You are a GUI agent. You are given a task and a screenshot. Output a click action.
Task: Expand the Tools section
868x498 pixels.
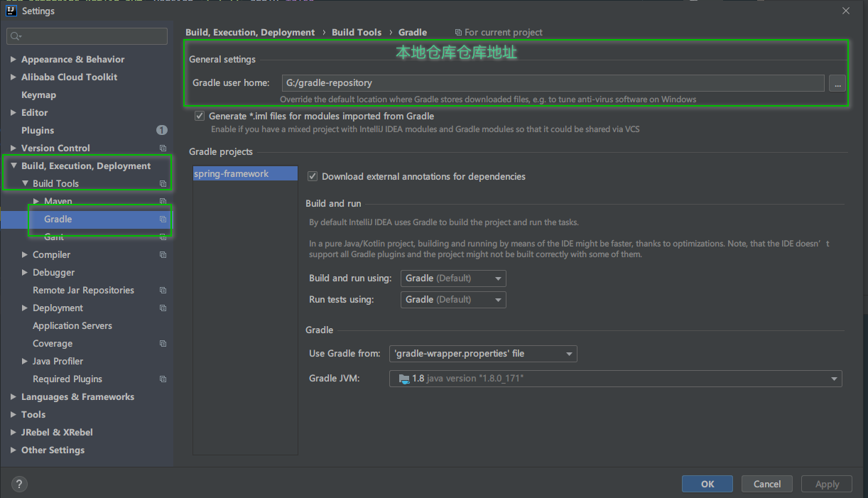[13, 415]
